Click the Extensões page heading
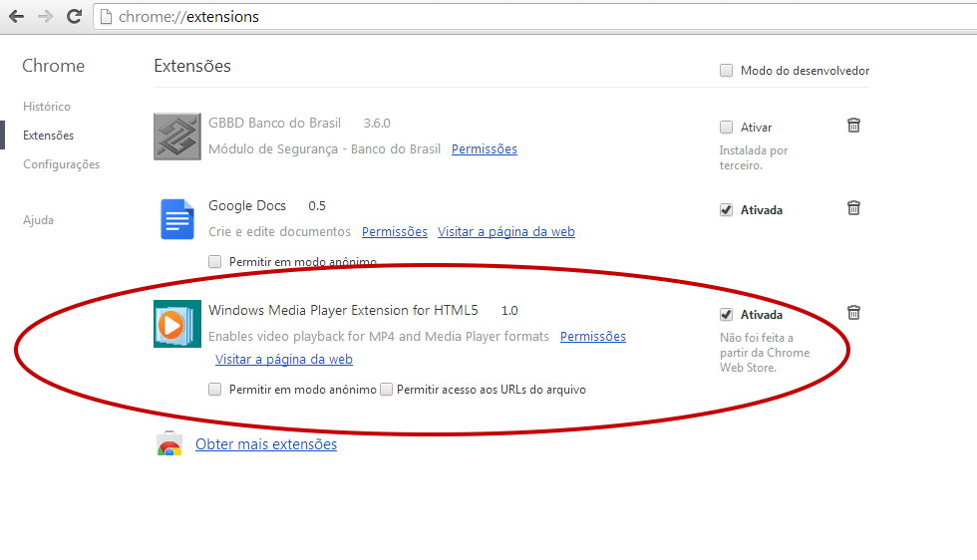 [x=192, y=66]
